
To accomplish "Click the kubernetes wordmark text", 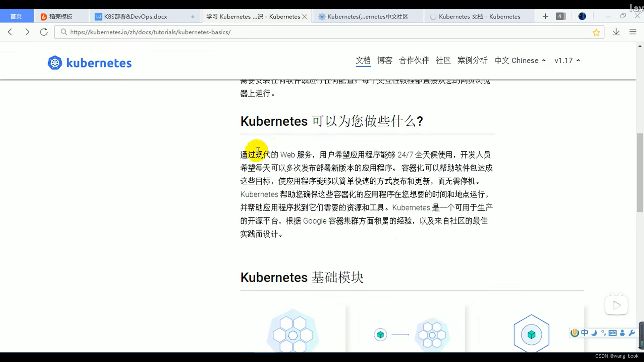I will [x=99, y=63].
